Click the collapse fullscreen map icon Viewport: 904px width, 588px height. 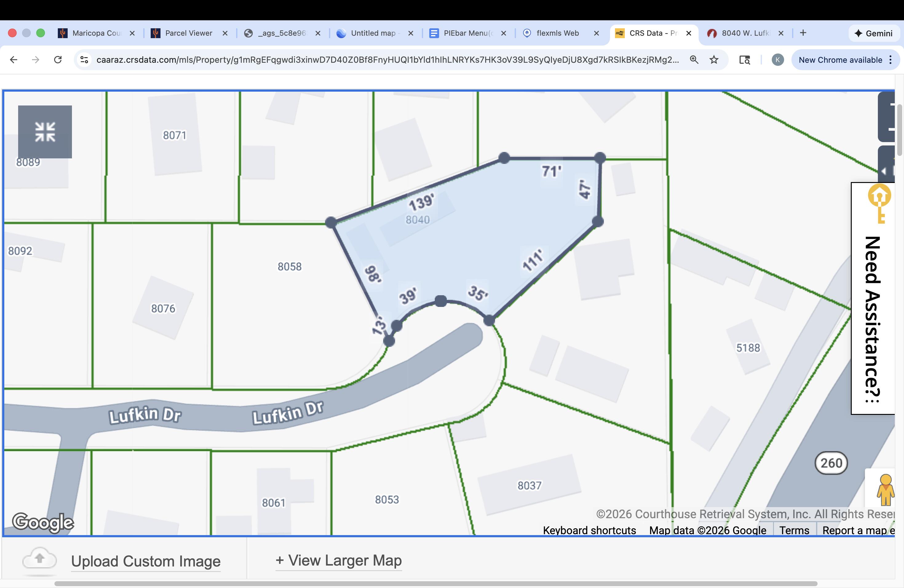(x=45, y=132)
